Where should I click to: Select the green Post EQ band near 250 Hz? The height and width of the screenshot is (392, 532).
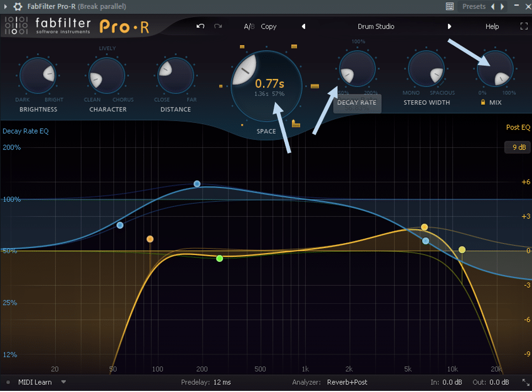[x=220, y=259]
